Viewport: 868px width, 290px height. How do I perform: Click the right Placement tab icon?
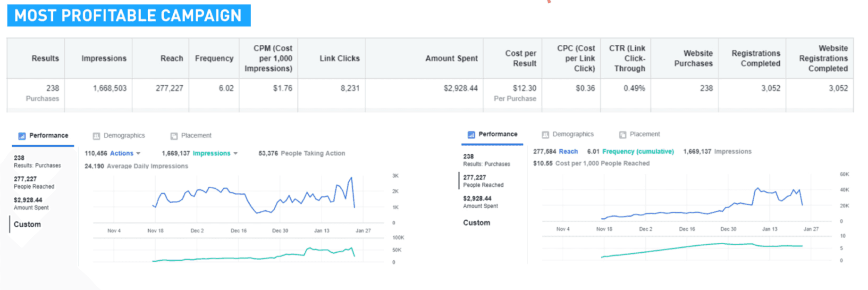point(623,134)
